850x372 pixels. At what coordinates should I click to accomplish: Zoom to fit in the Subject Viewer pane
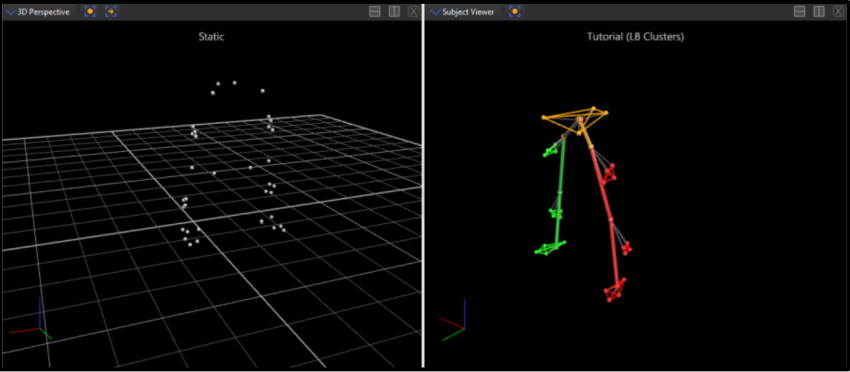514,11
